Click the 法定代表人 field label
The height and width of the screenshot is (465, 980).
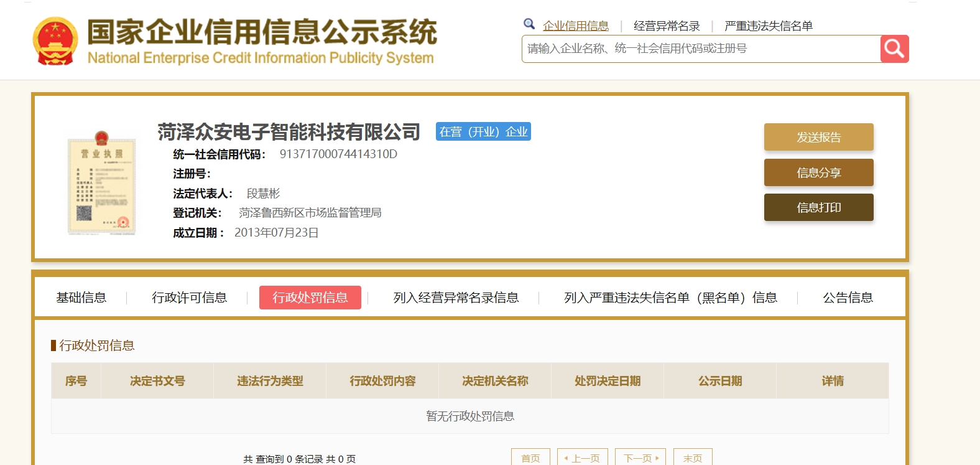coord(203,194)
